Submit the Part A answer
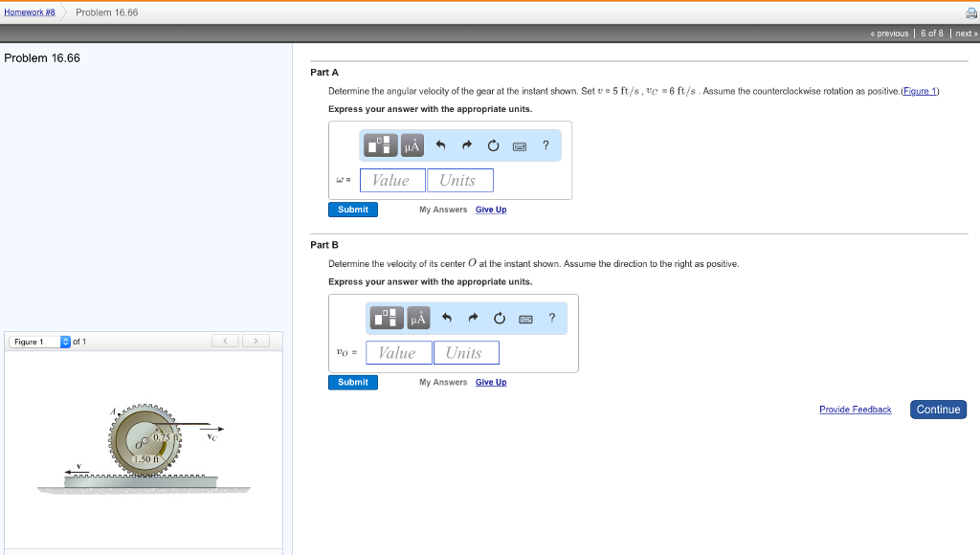 [353, 210]
